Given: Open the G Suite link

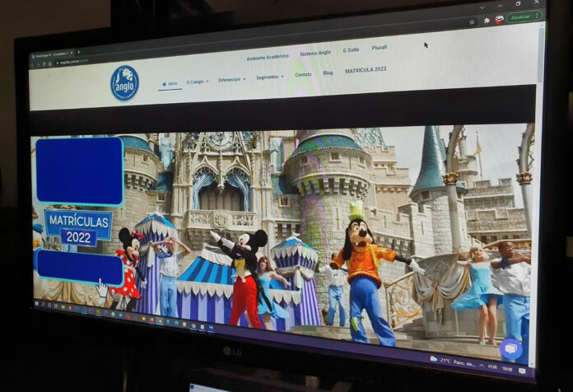Looking at the screenshot, I should coord(351,50).
